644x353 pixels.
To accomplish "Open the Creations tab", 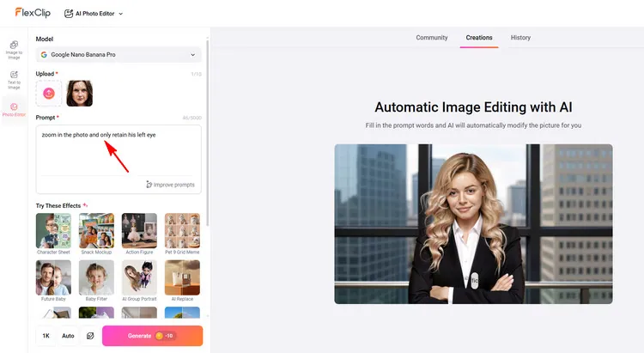I will [478, 38].
